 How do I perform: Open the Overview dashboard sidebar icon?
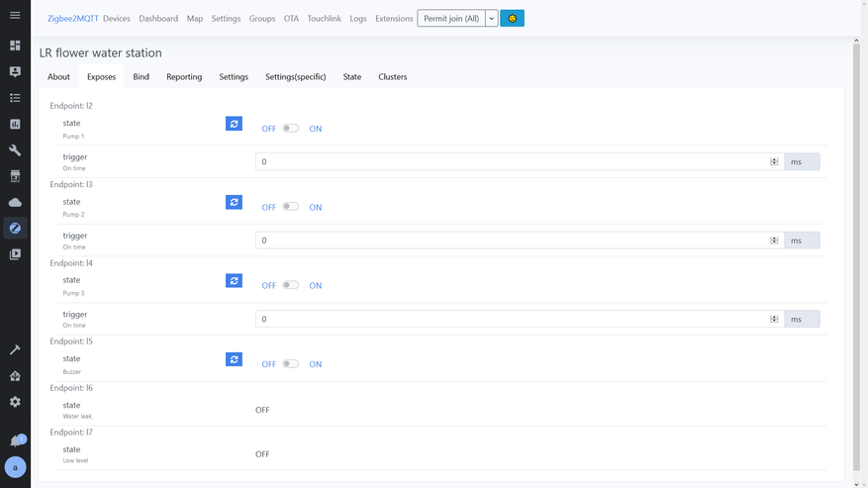15,46
